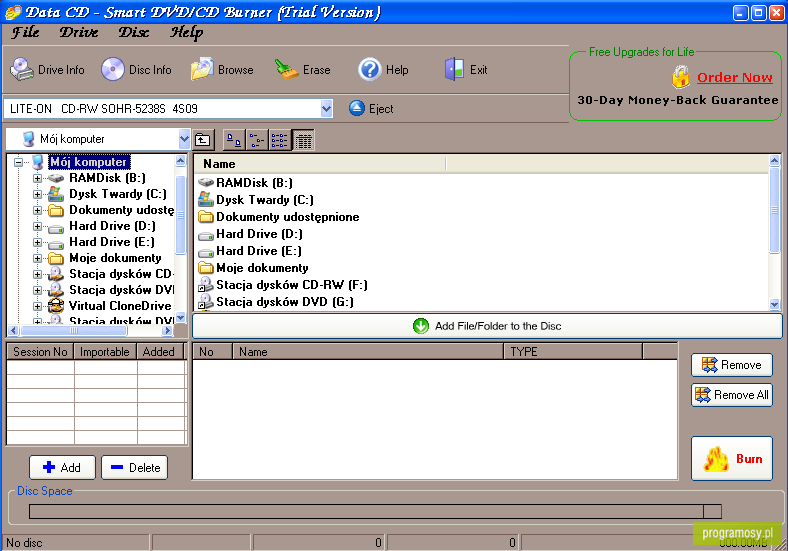Open the LITE-ON drive selection dropdown
This screenshot has width=788, height=551.
coord(327,109)
